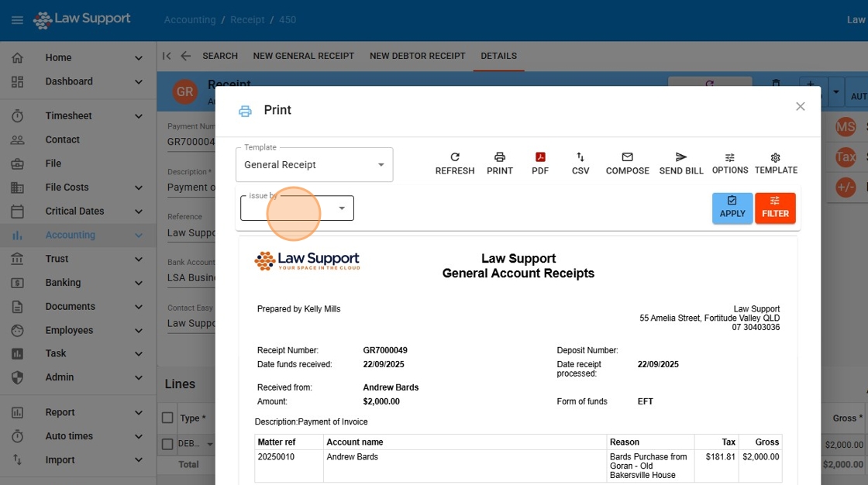Click the Accounting bar chart icon
This screenshot has width=868, height=485.
[17, 235]
